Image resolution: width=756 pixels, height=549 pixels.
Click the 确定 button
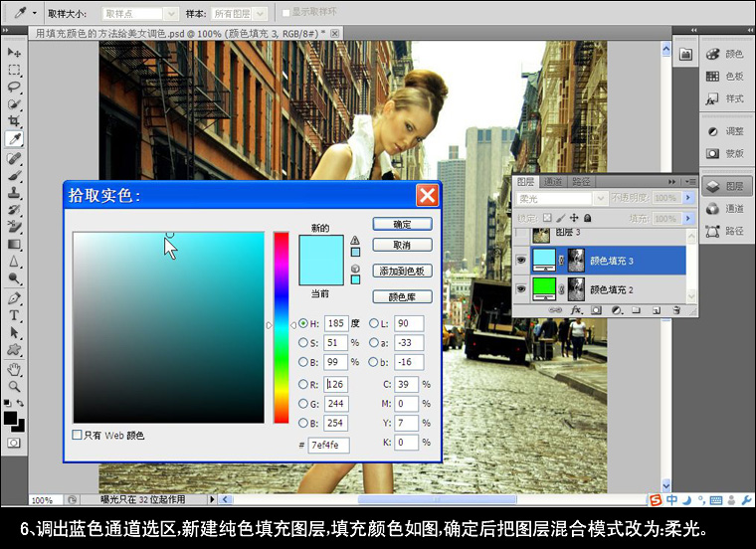[402, 224]
